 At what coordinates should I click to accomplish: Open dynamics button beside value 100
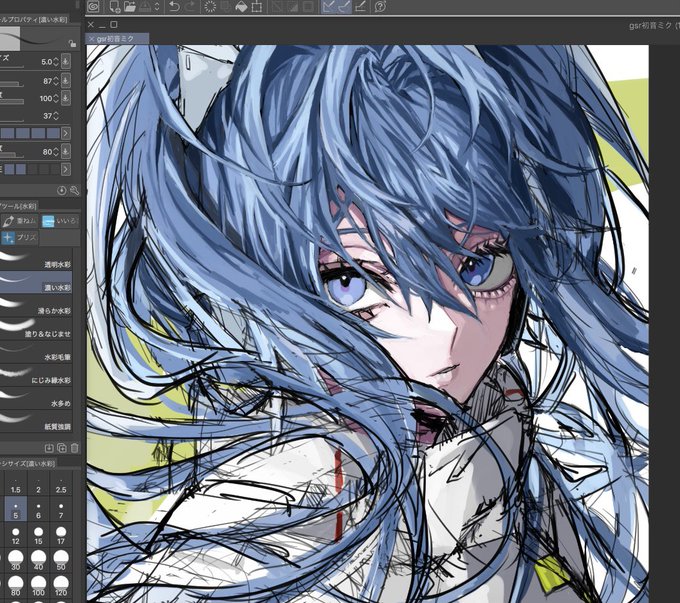[65, 98]
